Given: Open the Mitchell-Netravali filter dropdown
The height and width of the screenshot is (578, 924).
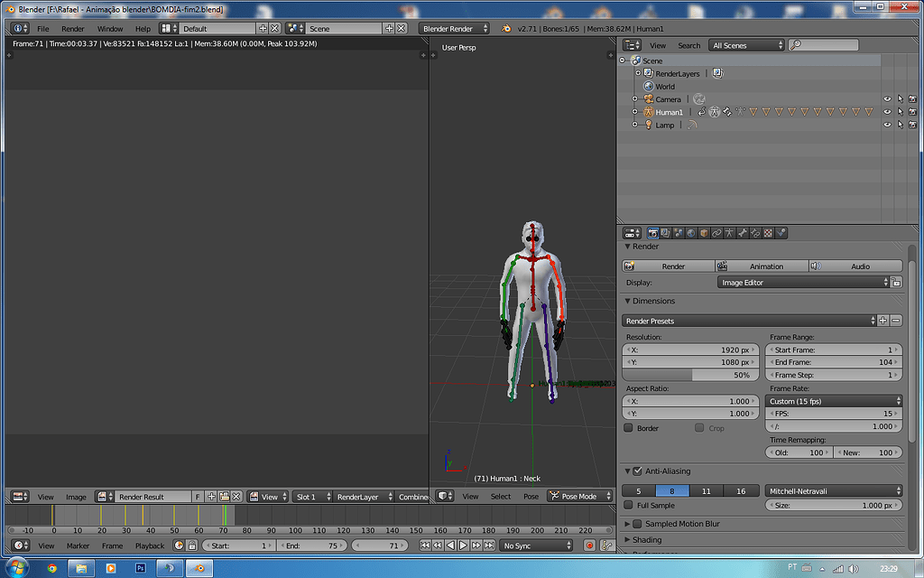Looking at the screenshot, I should pyautogui.click(x=834, y=490).
